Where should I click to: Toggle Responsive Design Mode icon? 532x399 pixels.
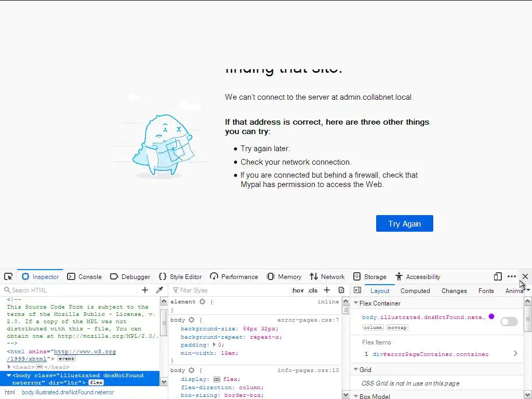(x=497, y=276)
